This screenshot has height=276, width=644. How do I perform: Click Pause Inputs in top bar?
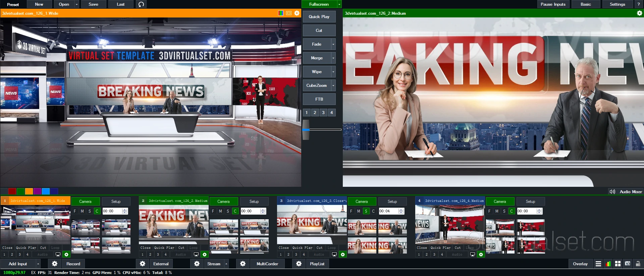coord(553,4)
